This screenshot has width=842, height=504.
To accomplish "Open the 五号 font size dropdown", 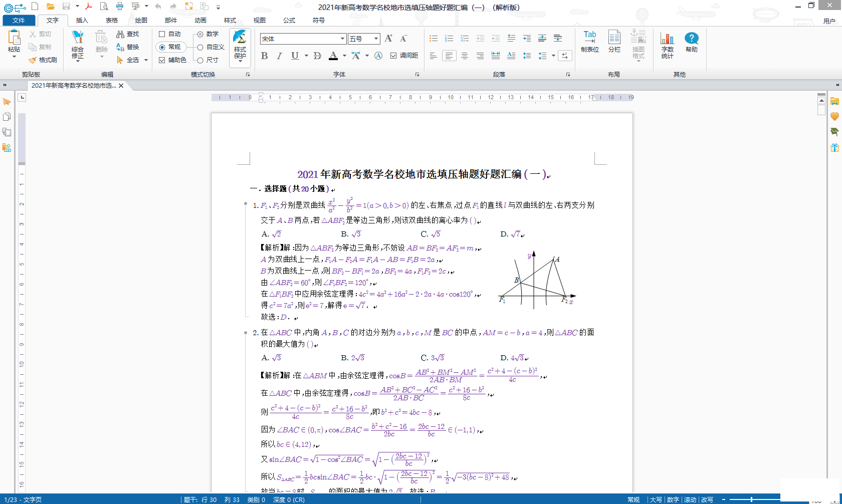I will pyautogui.click(x=376, y=39).
